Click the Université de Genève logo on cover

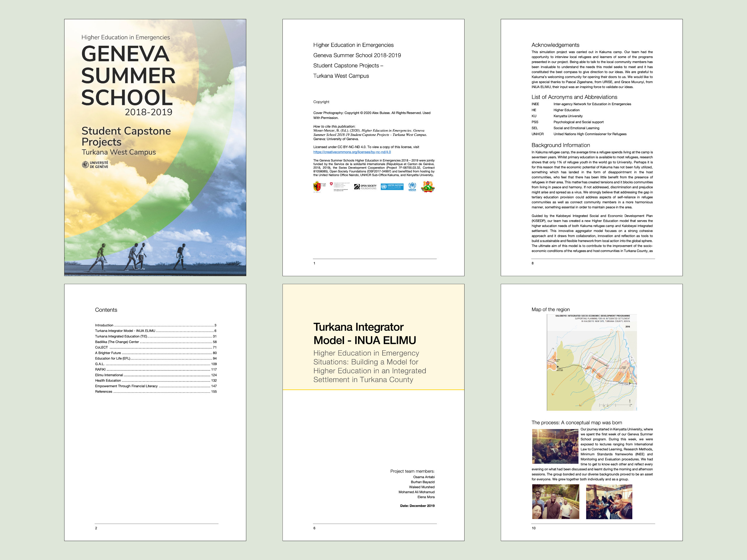pyautogui.click(x=95, y=165)
